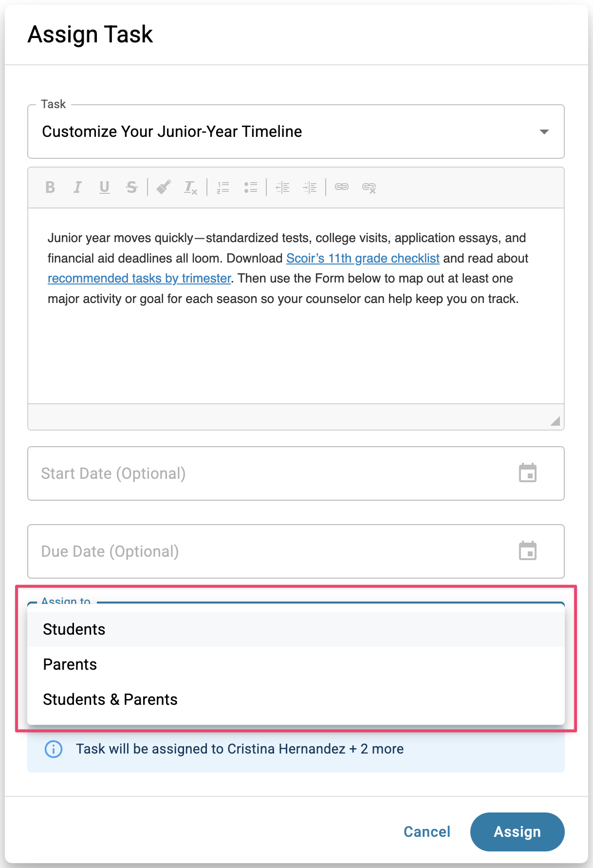
Task: Select the Parents option
Action: click(x=70, y=664)
